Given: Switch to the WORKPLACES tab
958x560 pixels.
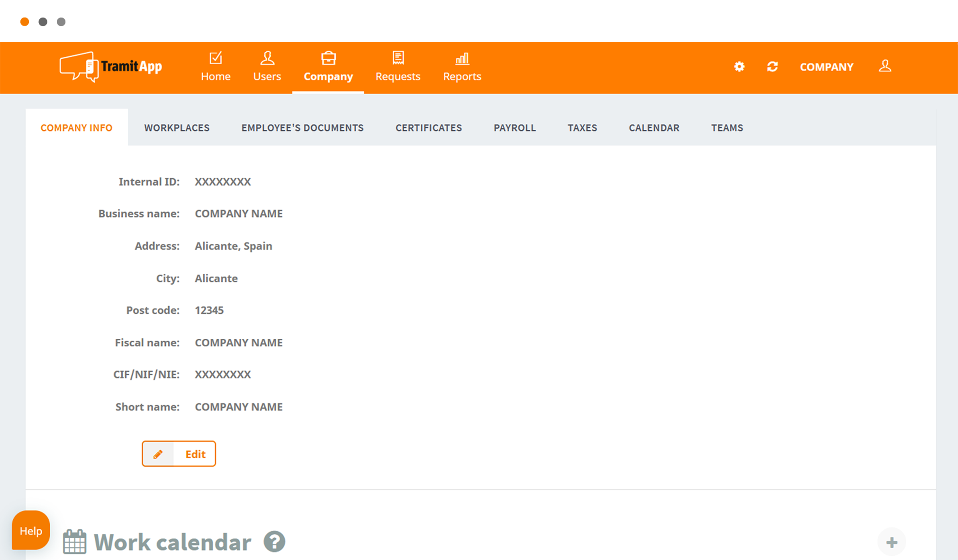Looking at the screenshot, I should 177,128.
